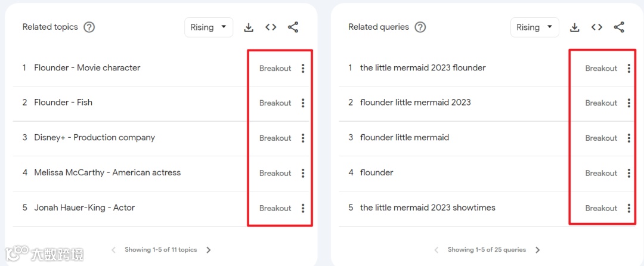The width and height of the screenshot is (644, 266).
Task: Click embed icon in Related topics panel
Action: (271, 27)
